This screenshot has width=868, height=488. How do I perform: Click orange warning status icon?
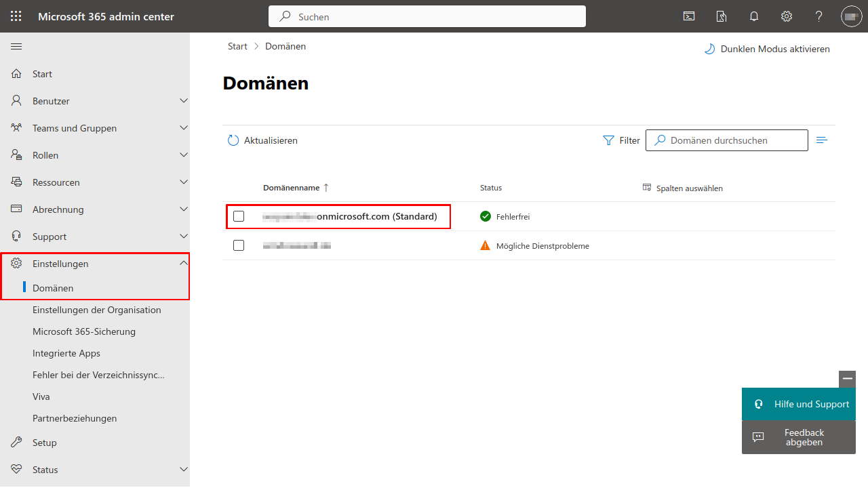(x=485, y=245)
